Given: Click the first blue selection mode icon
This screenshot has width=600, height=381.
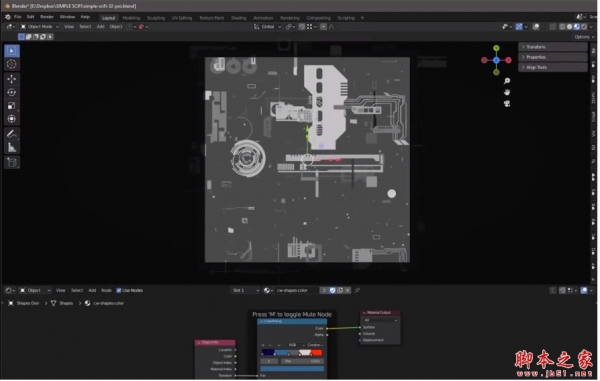Looking at the screenshot, I should coord(21,37).
